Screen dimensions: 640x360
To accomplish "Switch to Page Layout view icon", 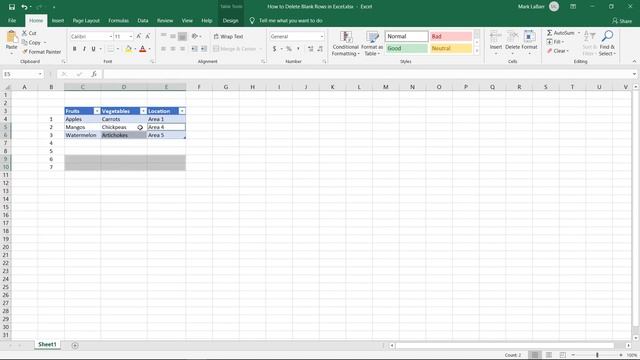I will click(x=549, y=355).
